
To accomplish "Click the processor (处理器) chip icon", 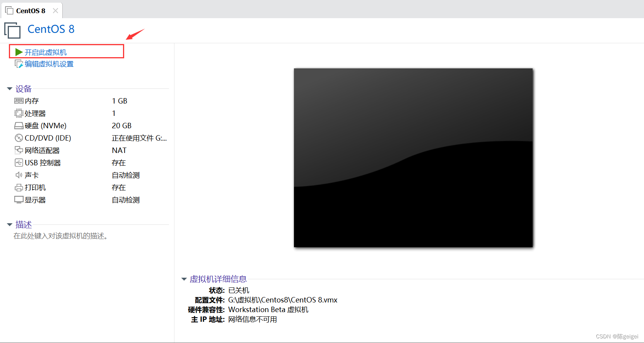I will (x=19, y=113).
